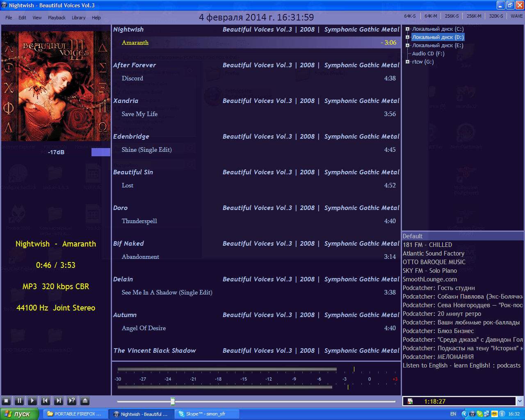The image size is (525, 420).
Task: Select the 320K-S converter preset
Action: coord(496,16)
